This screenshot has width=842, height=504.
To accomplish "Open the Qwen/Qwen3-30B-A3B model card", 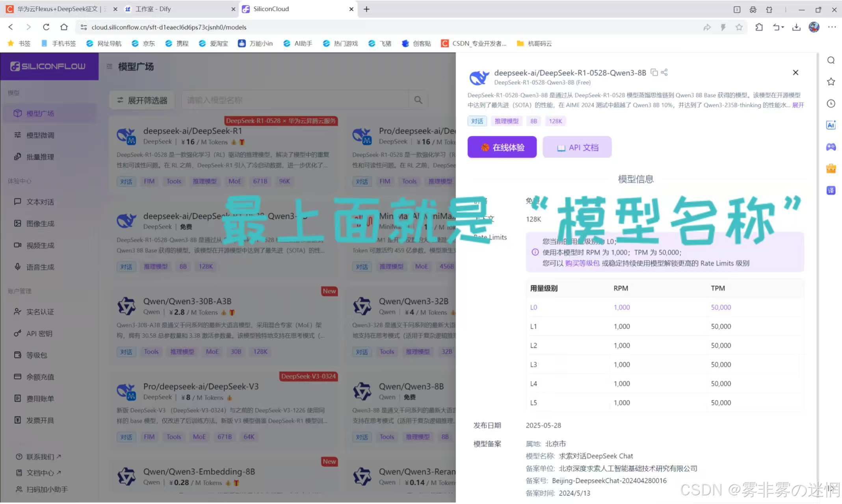I will tap(224, 325).
